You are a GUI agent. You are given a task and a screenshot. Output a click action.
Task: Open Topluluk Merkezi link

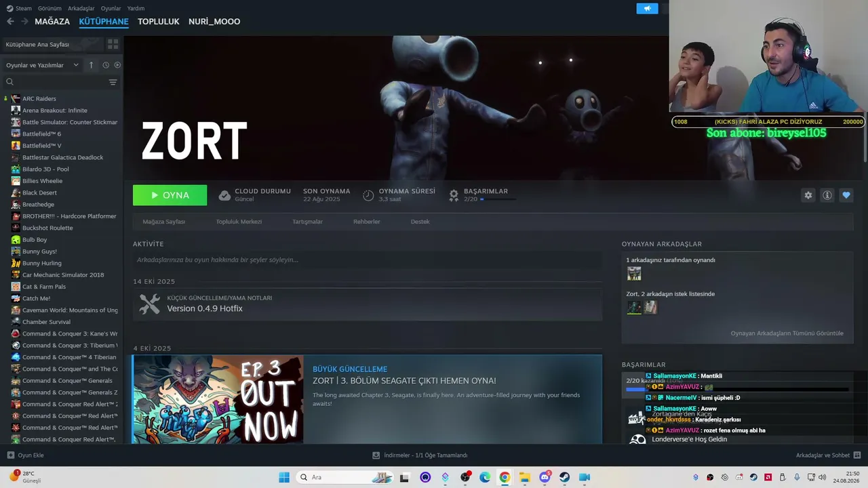tap(239, 222)
